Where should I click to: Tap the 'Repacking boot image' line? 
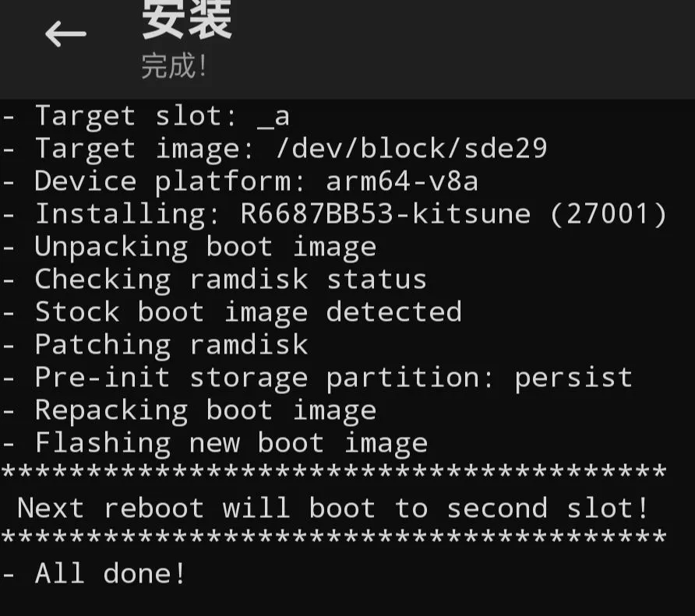(189, 410)
